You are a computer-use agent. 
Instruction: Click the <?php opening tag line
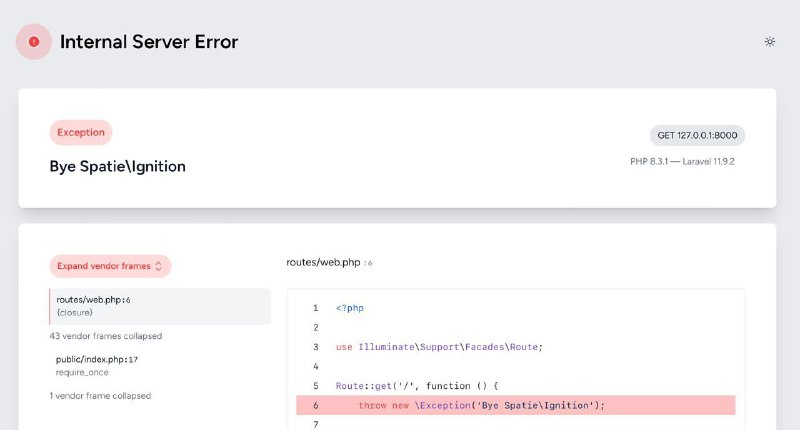tap(349, 308)
